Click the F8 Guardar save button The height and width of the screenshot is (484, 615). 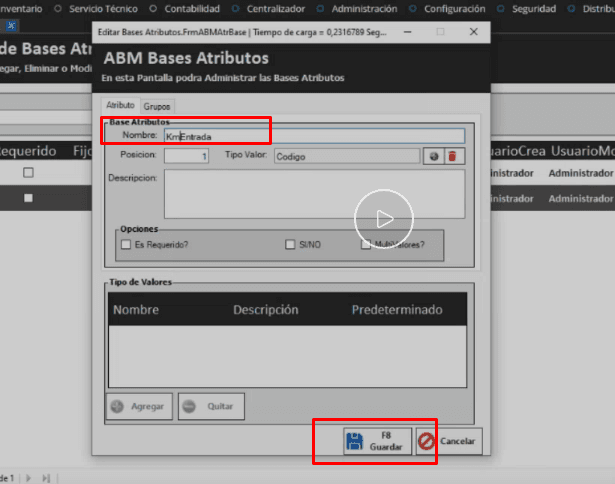tap(375, 441)
